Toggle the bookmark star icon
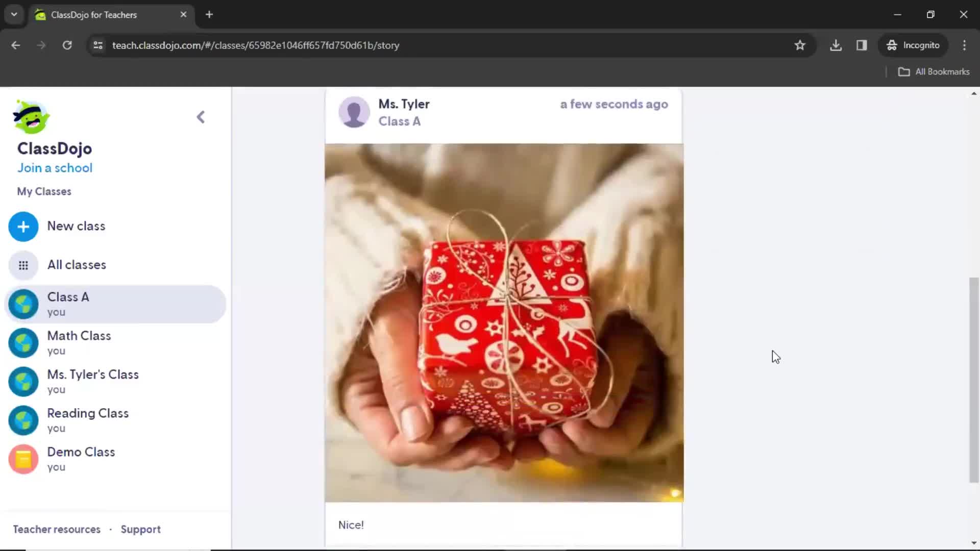 [800, 45]
